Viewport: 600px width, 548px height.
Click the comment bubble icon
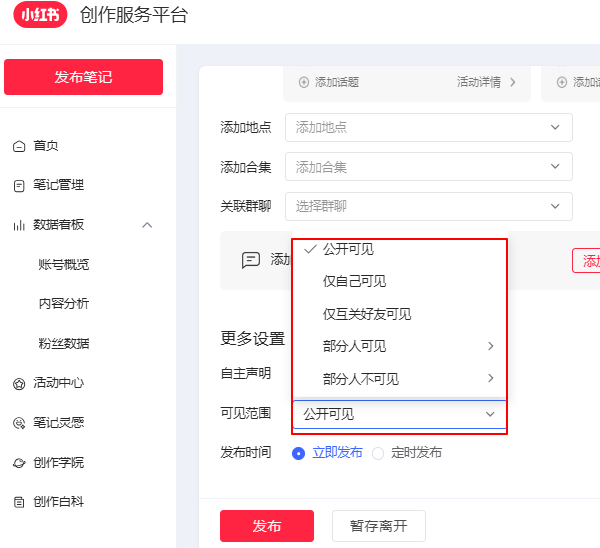pyautogui.click(x=251, y=260)
